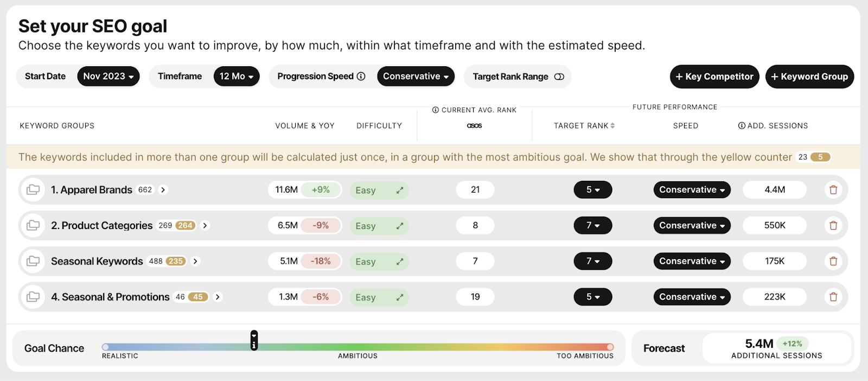Click the Progression Speed info icon
Image resolution: width=868 pixels, height=381 pixels.
tap(361, 77)
